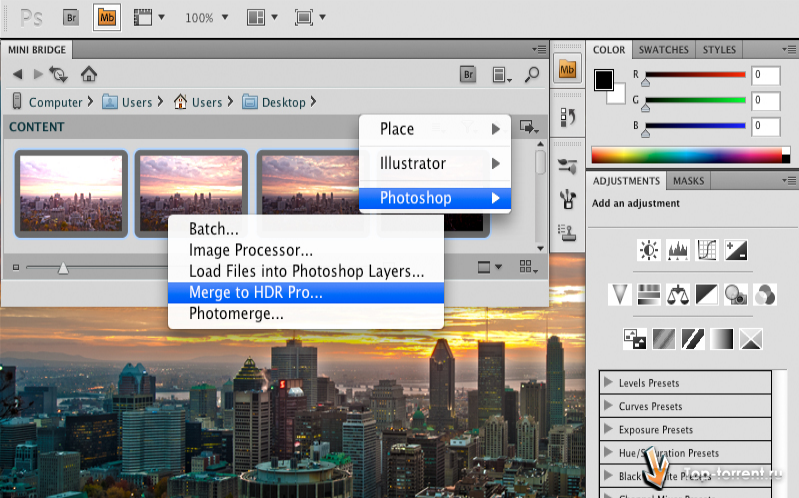Click smaller thumbnail size icon

coord(16,267)
